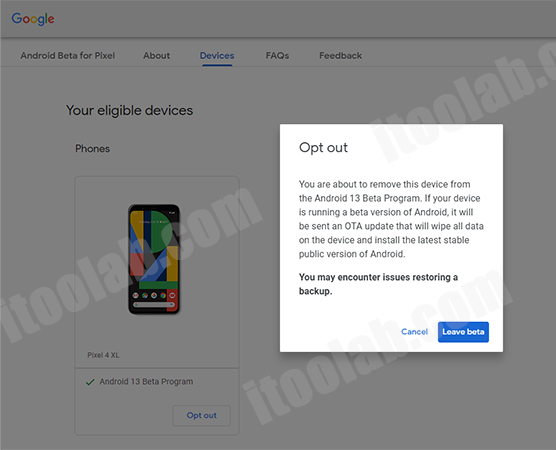The image size is (556, 450).
Task: Click the Your eligible devices heading
Action: [x=129, y=111]
